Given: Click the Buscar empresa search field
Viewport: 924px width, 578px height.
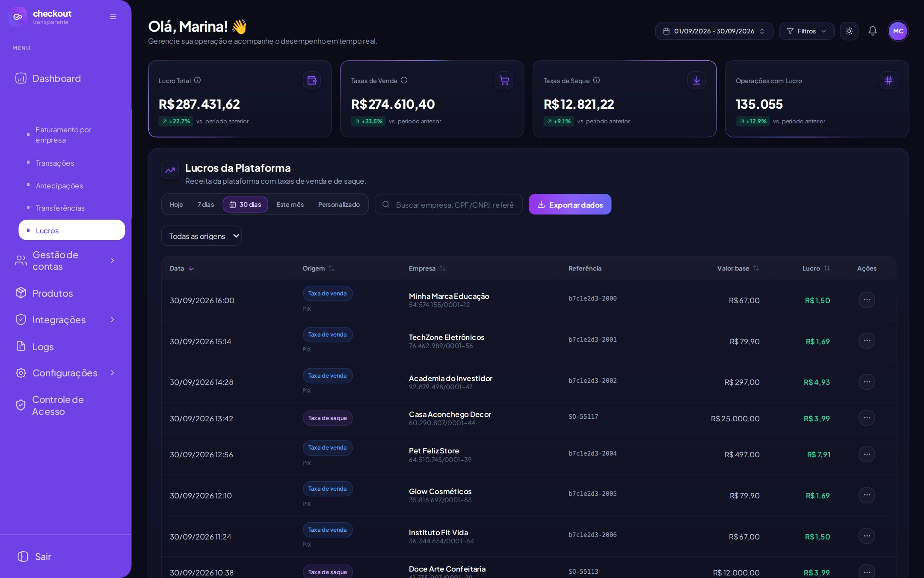Looking at the screenshot, I should [x=449, y=205].
